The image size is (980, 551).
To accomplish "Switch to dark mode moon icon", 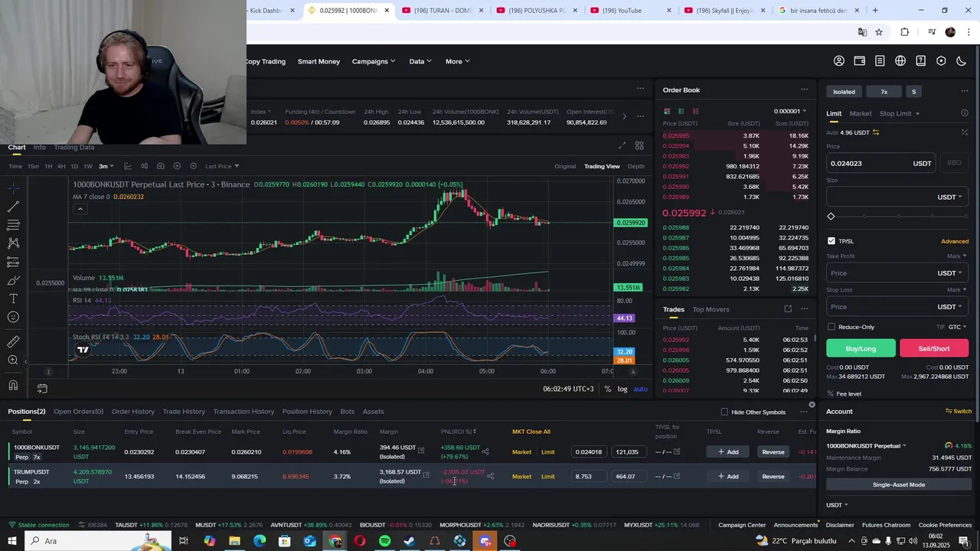I will click(962, 61).
